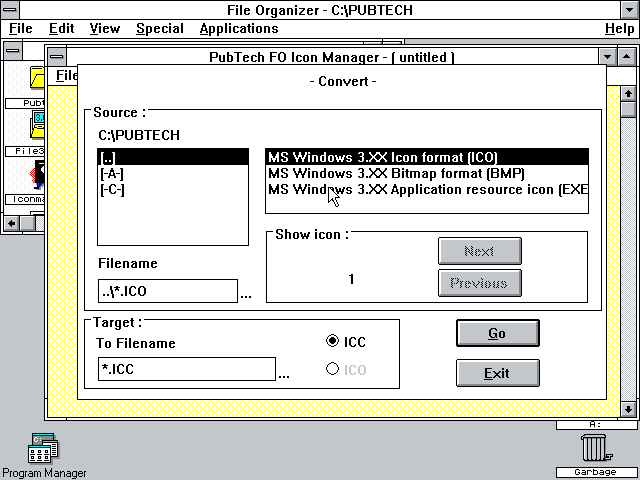Viewport: 640px width, 480px height.
Task: Minimize the Icon Manager window
Action: pos(607,57)
